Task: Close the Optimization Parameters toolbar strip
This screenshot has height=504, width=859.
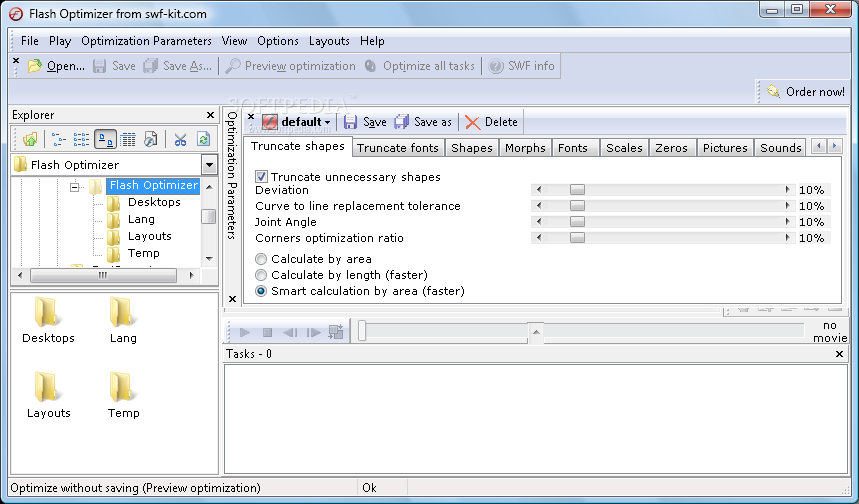Action: pos(251,116)
